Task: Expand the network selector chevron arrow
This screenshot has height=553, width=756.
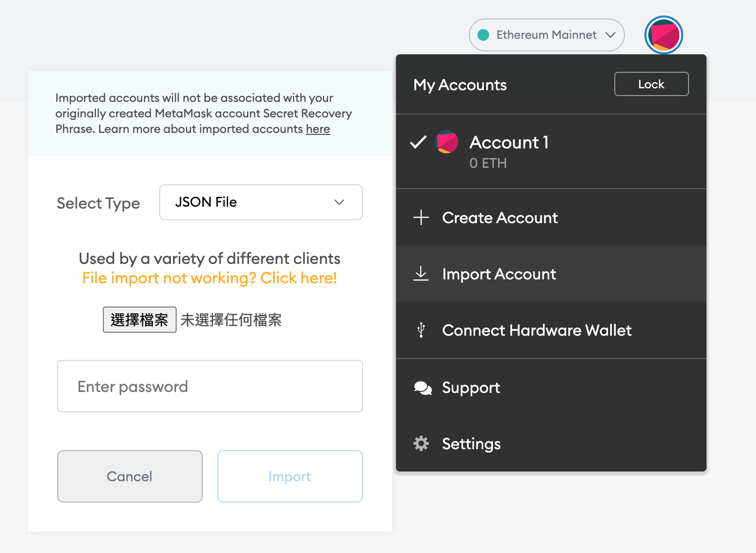Action: click(610, 35)
